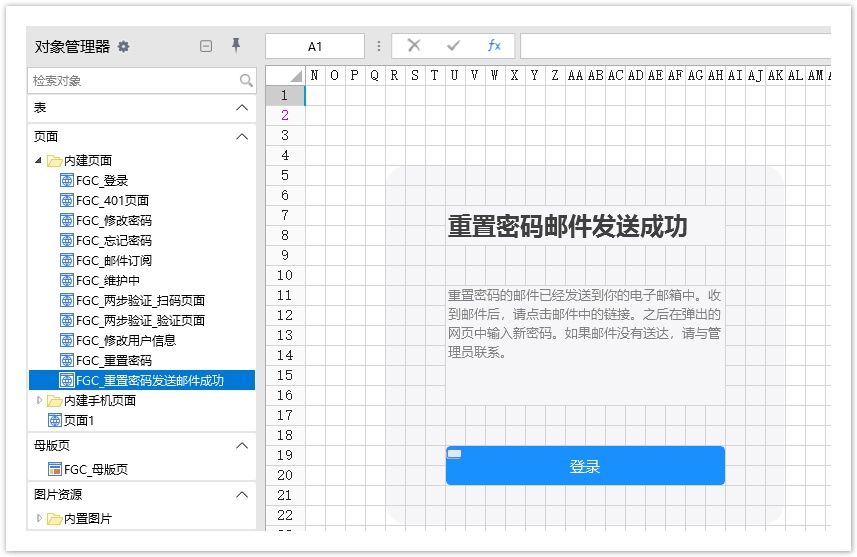Click the 对象管理器 panel title

click(72, 46)
